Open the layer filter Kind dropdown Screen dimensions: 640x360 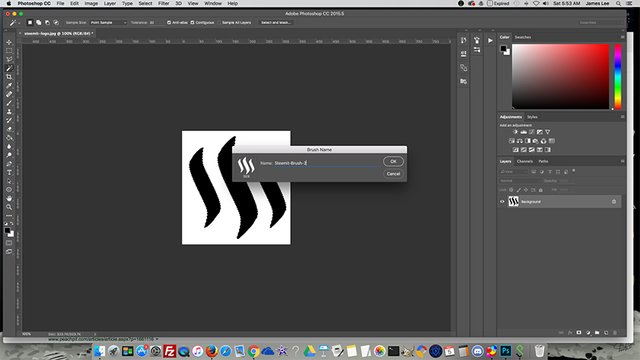click(x=513, y=172)
